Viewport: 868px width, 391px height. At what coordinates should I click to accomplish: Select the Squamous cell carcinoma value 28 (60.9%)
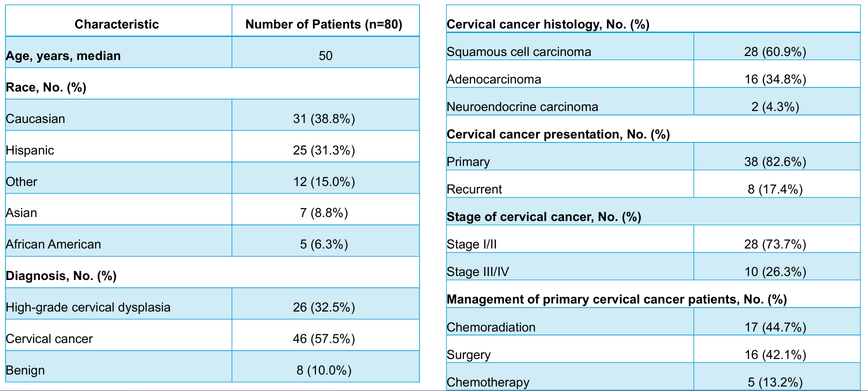775,52
